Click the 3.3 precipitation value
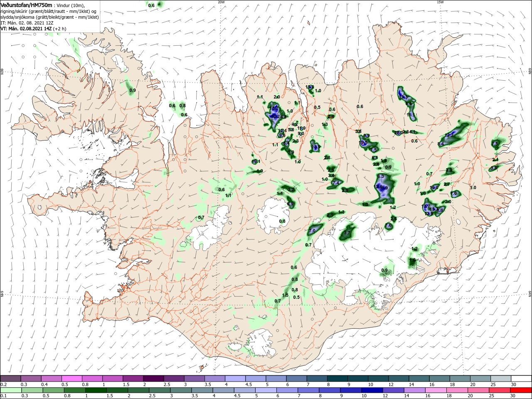This screenshot has height=399, width=532. tap(449, 170)
